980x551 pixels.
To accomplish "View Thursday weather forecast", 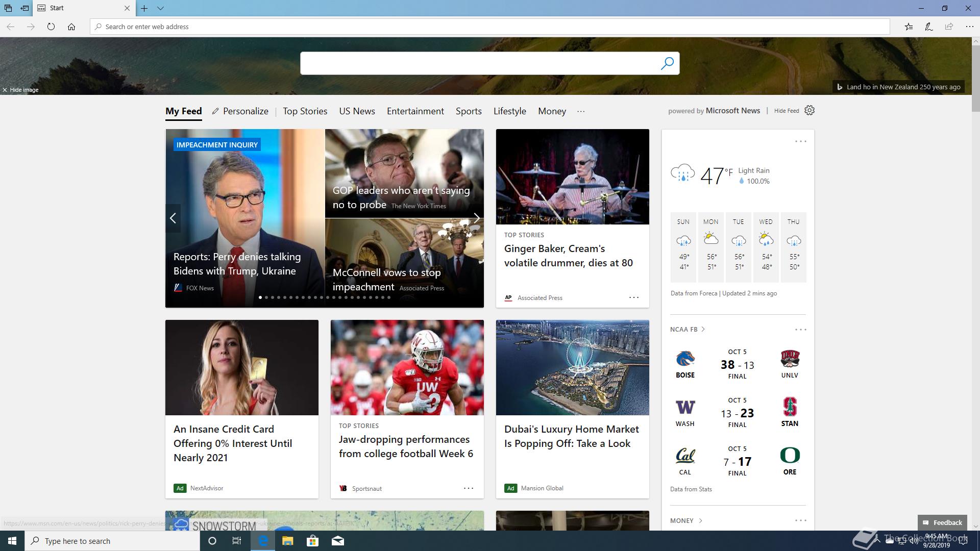I will 794,247.
